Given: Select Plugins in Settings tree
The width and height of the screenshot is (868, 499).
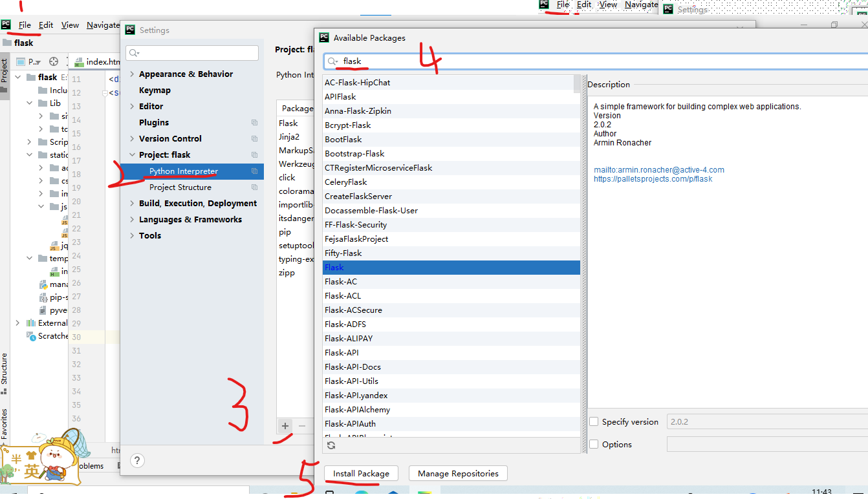Looking at the screenshot, I should coord(154,123).
